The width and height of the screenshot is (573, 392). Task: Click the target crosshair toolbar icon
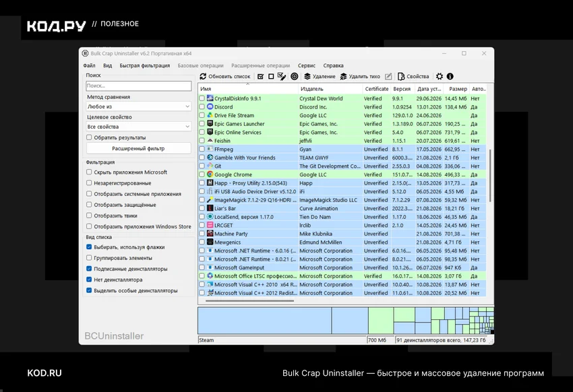pyautogui.click(x=294, y=76)
